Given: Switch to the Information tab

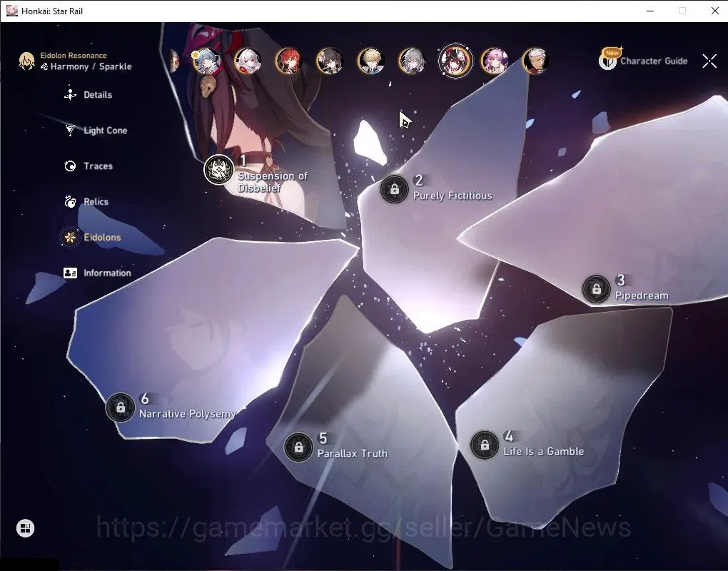Looking at the screenshot, I should (107, 273).
